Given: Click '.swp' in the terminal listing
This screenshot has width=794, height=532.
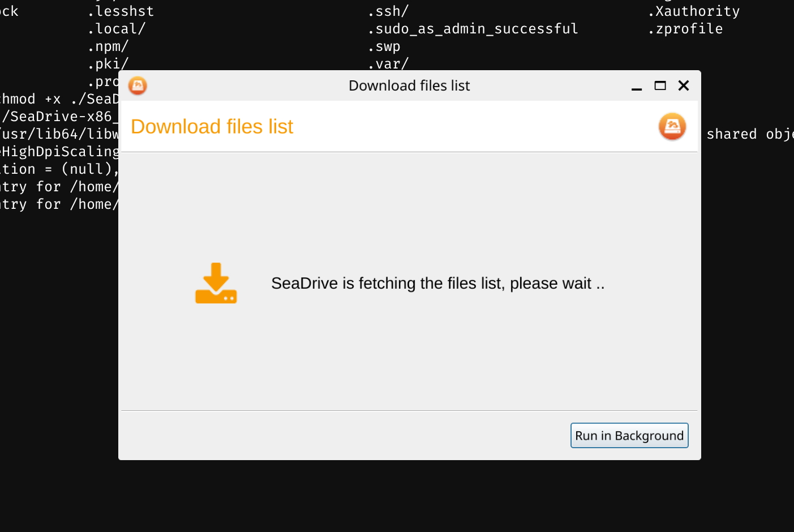Looking at the screenshot, I should [384, 46].
